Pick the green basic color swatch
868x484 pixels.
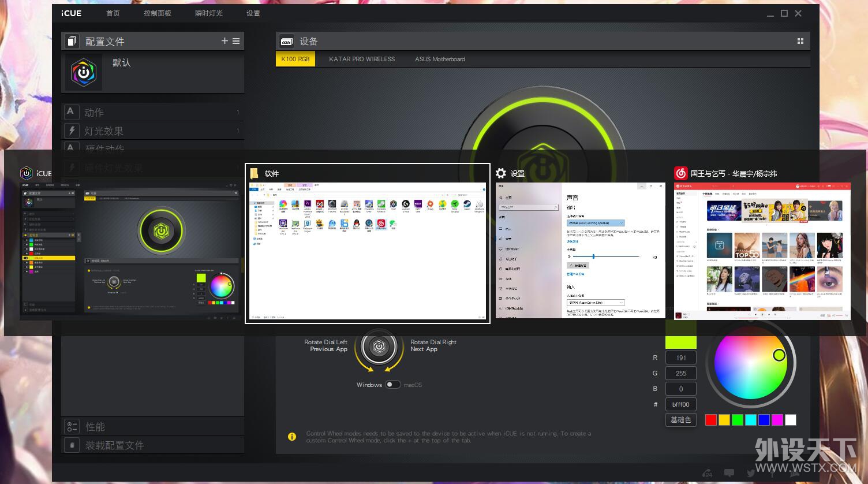point(738,420)
